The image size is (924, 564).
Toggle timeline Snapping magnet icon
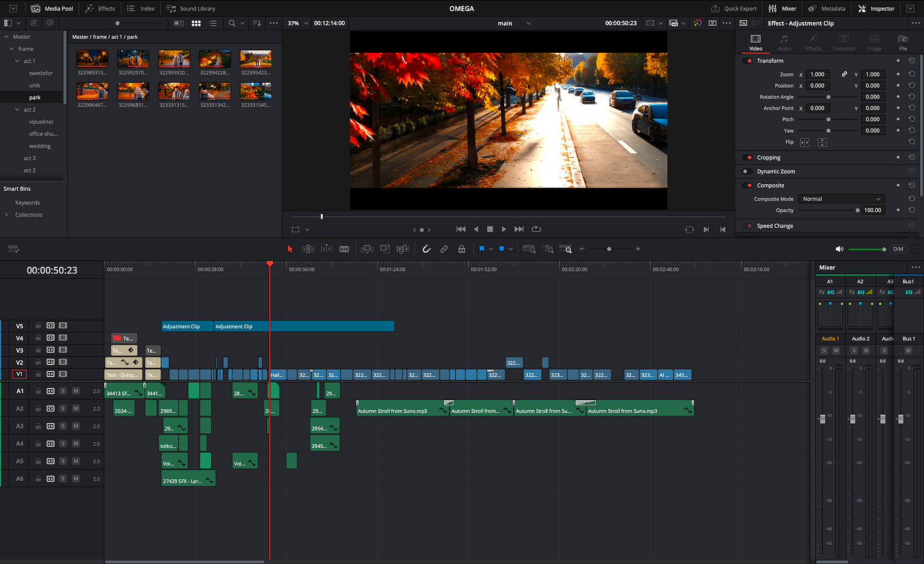[x=426, y=249]
